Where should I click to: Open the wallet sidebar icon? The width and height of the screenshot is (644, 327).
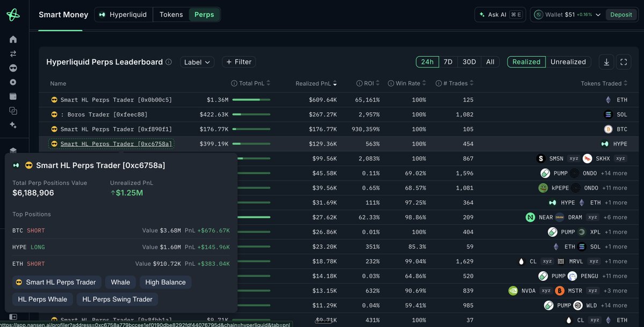coord(13,97)
